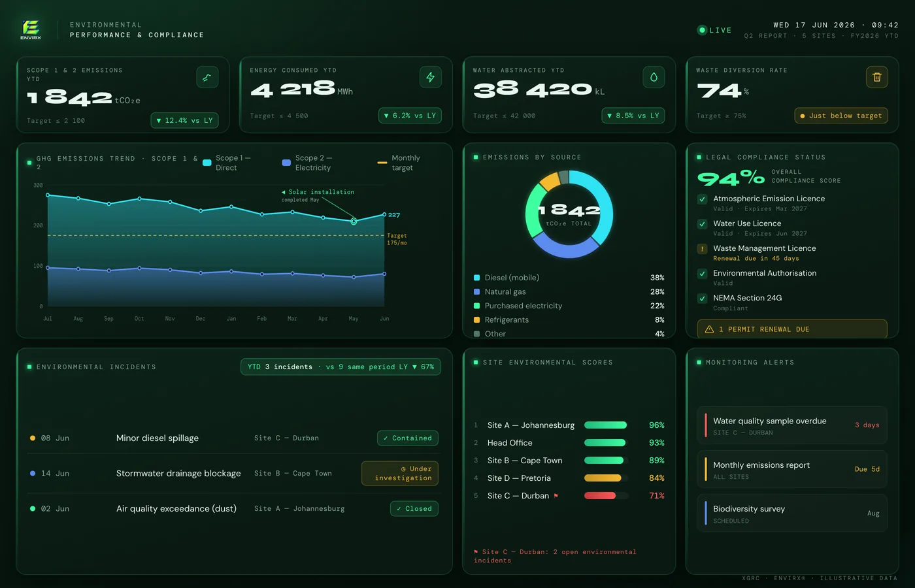Click the lightning bolt energy icon
The height and width of the screenshot is (588, 915).
click(x=430, y=77)
